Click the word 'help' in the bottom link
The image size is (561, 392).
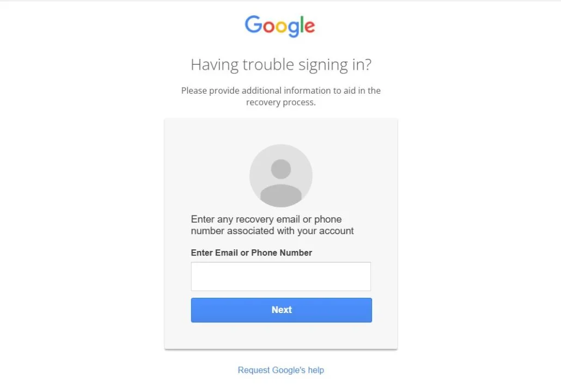316,370
